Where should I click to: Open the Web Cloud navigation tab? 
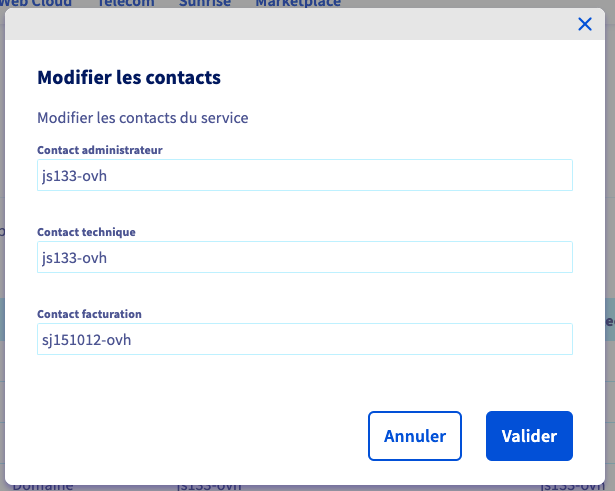coord(42,4)
